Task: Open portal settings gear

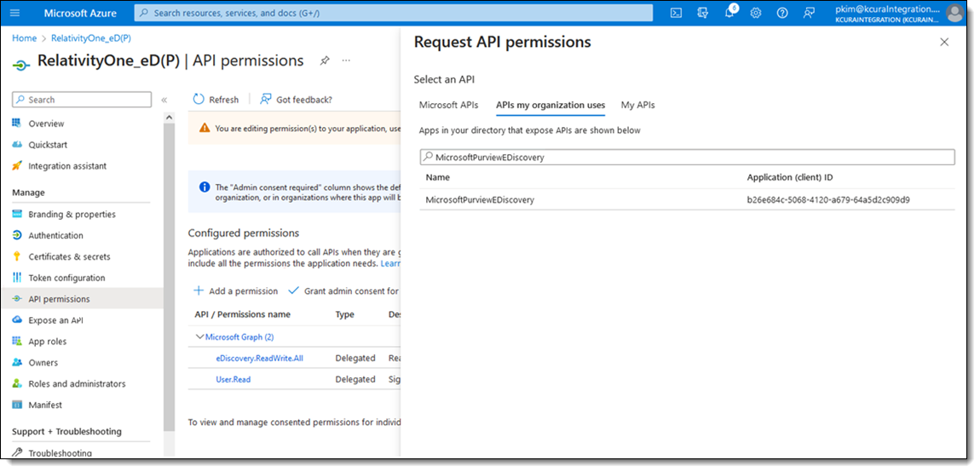Action: tap(756, 13)
